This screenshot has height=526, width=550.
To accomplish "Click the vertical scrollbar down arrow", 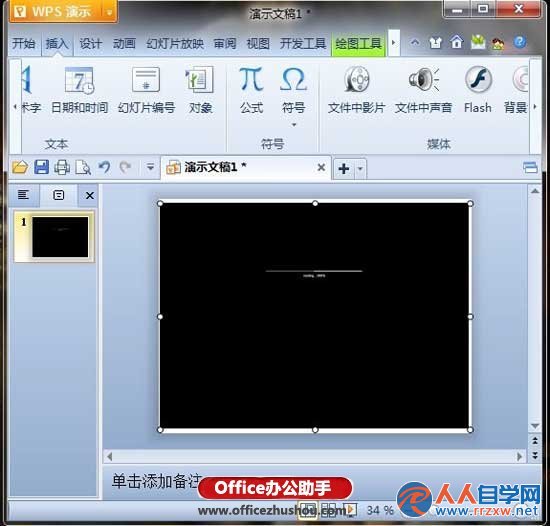I will [535, 426].
